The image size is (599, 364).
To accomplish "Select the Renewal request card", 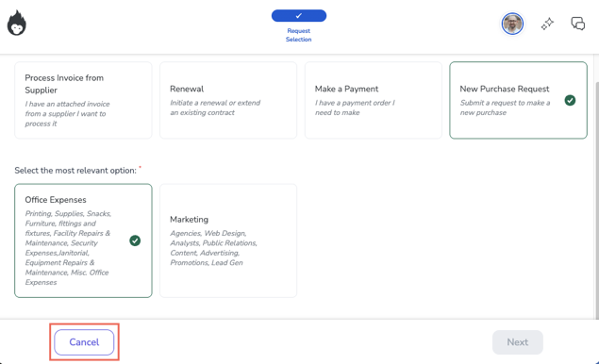I will tap(228, 100).
